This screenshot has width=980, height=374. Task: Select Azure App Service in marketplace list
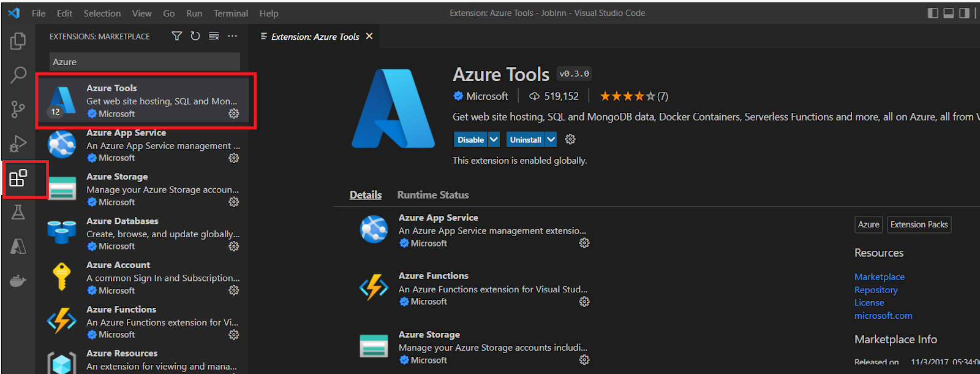click(143, 145)
